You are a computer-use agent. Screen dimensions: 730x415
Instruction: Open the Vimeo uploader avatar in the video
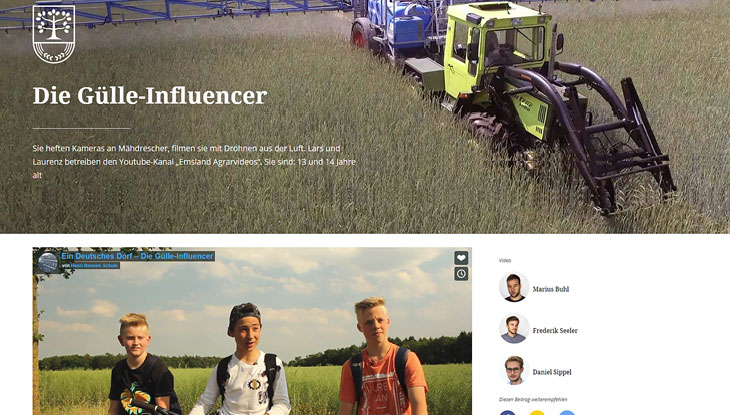click(x=48, y=262)
